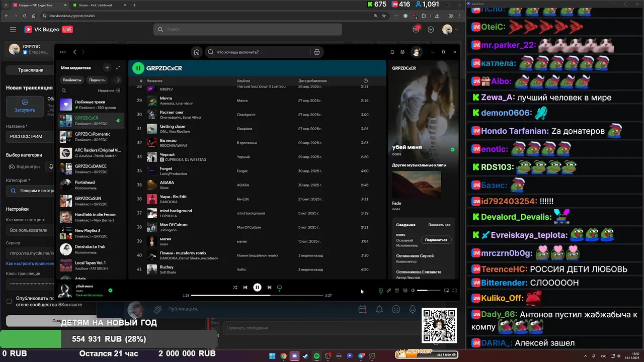
Task: Toggle saved checkmark in the bottom player bar
Action: click(110, 290)
